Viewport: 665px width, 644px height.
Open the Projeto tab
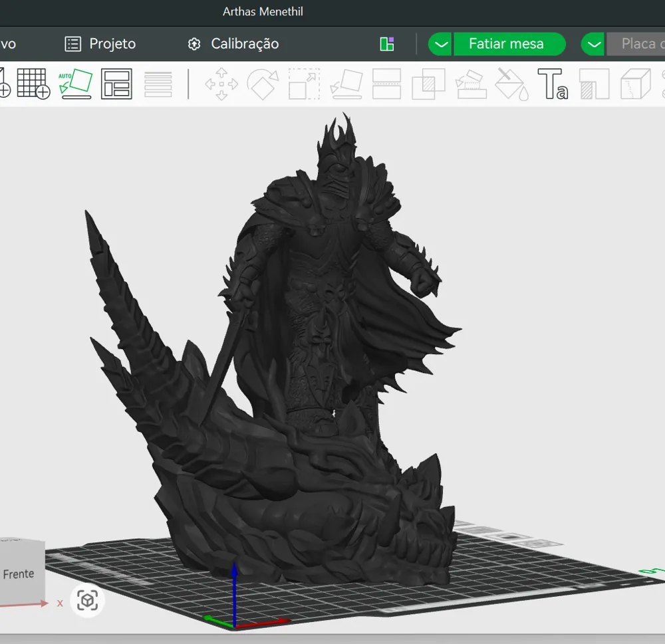click(100, 44)
